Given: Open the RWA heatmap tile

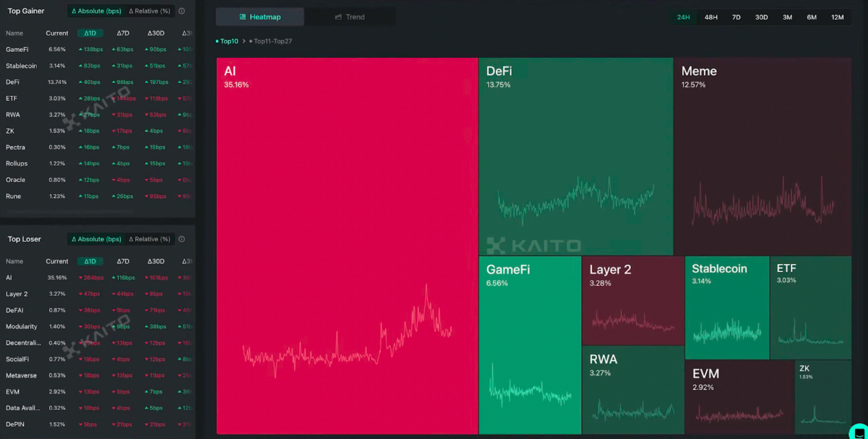Looking at the screenshot, I should pyautogui.click(x=633, y=390).
